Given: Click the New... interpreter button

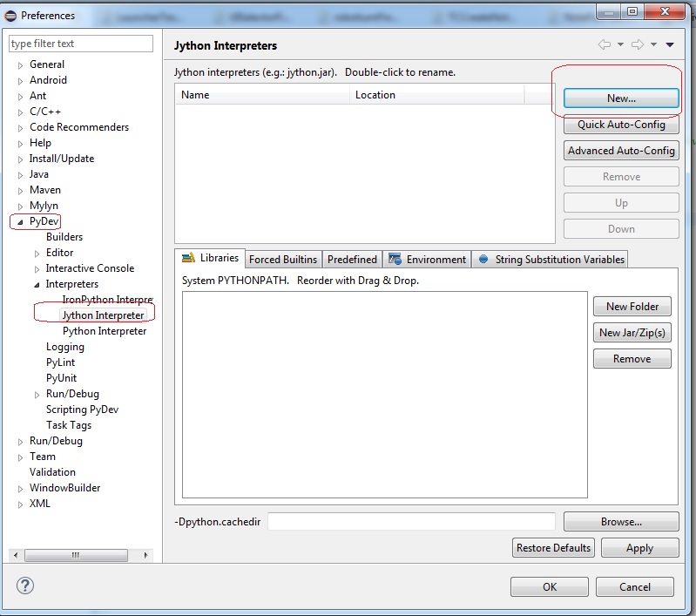Looking at the screenshot, I should pos(621,98).
